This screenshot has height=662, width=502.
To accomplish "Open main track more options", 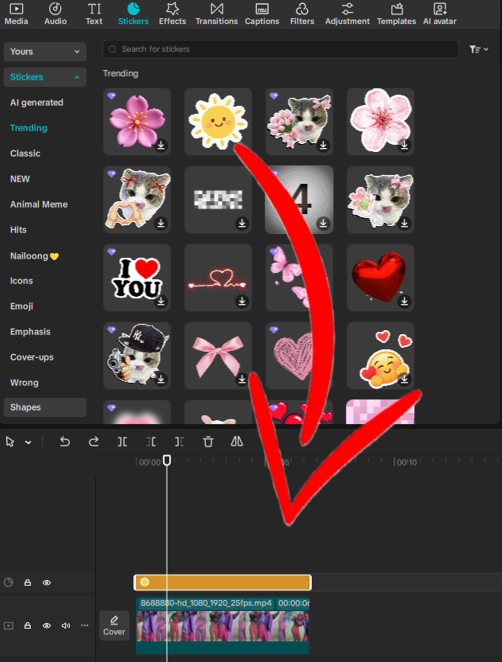I will coord(85,625).
